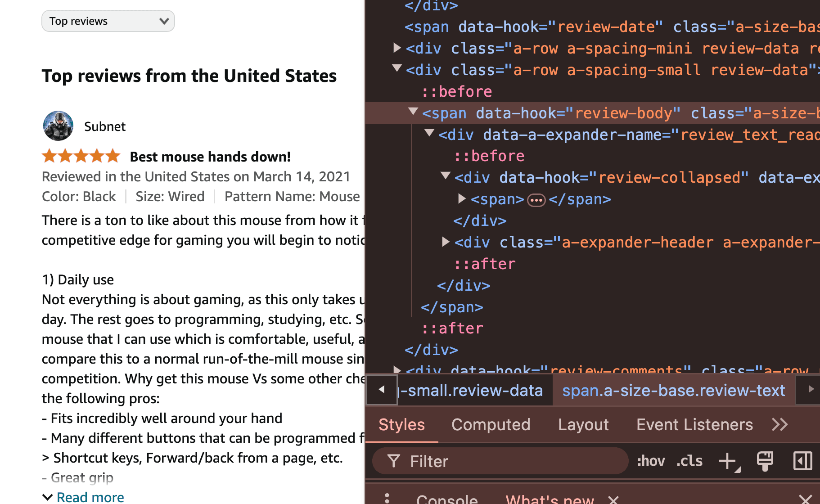Toggle the :hov element state panel
Image resolution: width=820 pixels, height=504 pixels.
651,461
